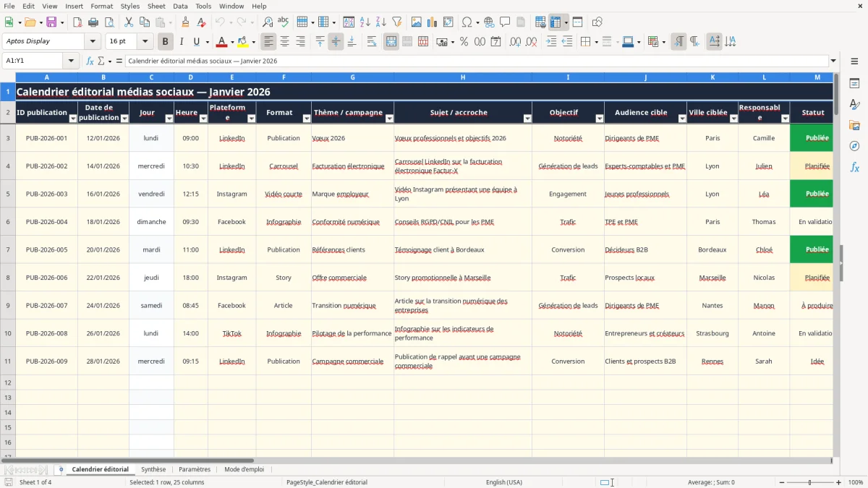The width and height of the screenshot is (868, 488).
Task: Click the Copy icon
Action: pyautogui.click(x=145, y=22)
